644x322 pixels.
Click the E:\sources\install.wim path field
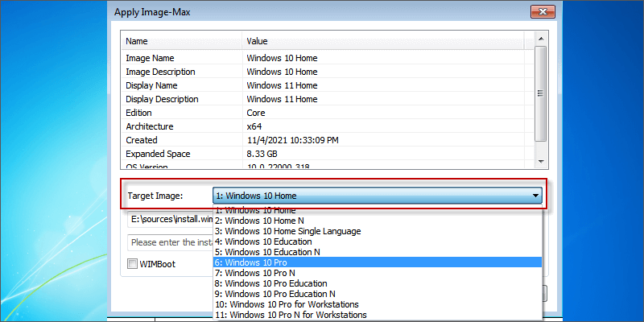pos(171,219)
